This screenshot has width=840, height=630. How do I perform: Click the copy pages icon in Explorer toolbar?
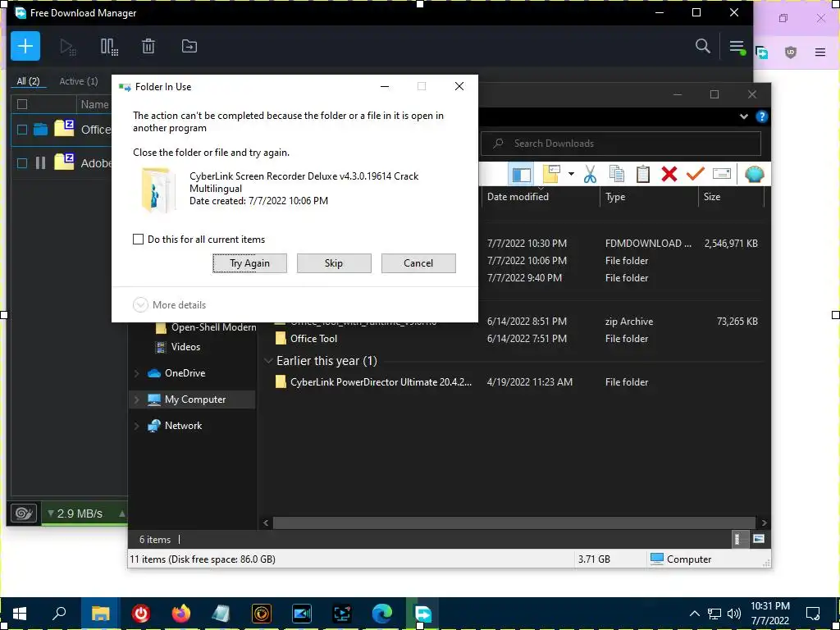[617, 174]
